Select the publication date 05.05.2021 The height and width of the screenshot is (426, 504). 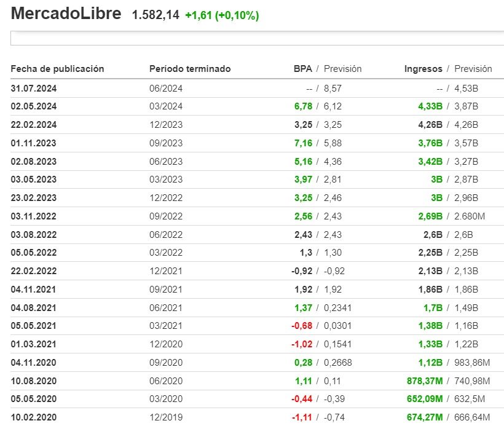tap(33, 326)
